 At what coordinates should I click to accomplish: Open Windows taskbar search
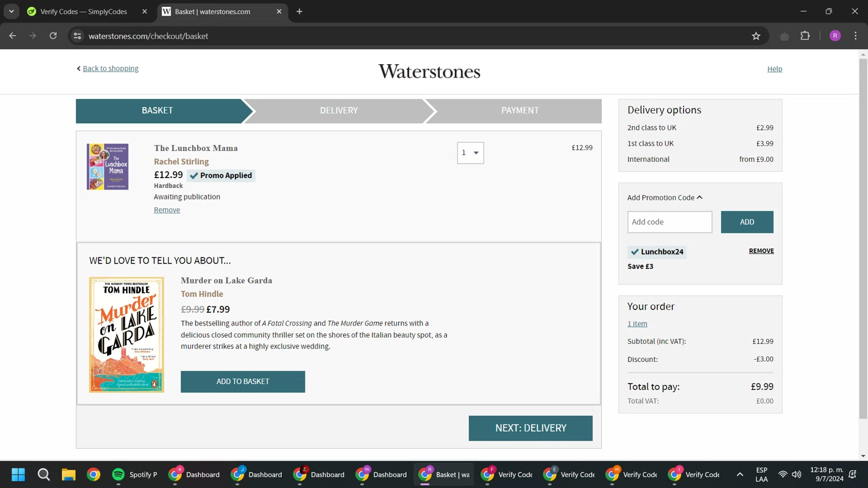click(x=43, y=475)
